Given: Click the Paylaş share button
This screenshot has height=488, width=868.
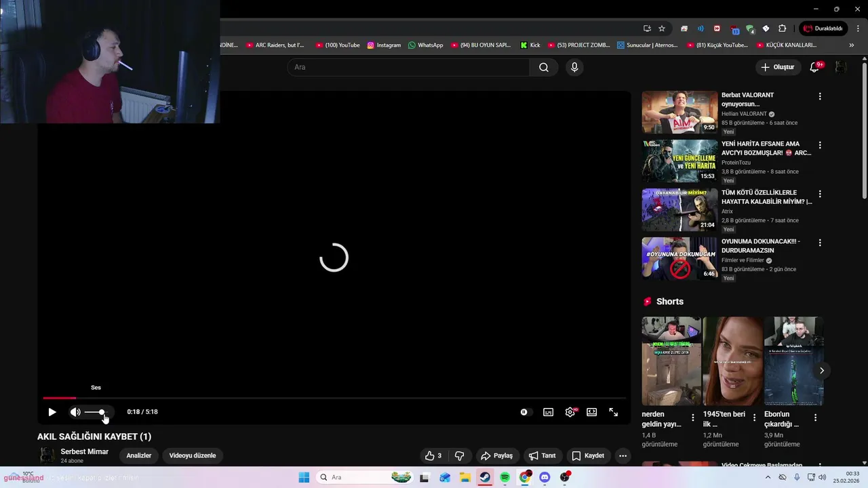Looking at the screenshot, I should 496,455.
